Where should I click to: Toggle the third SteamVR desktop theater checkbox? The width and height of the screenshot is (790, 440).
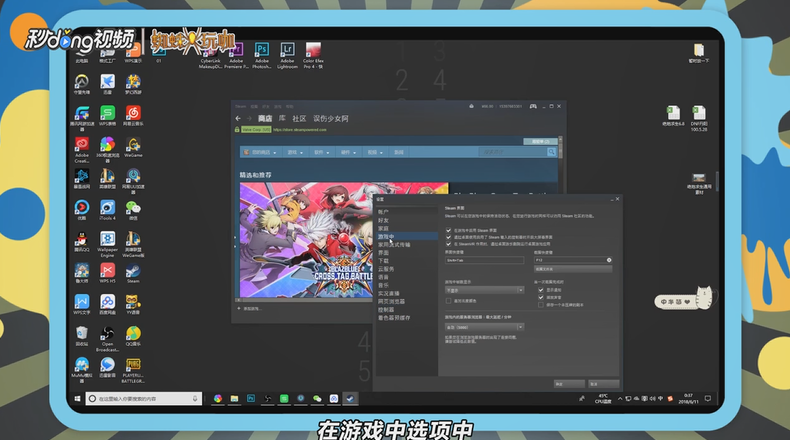click(x=448, y=243)
